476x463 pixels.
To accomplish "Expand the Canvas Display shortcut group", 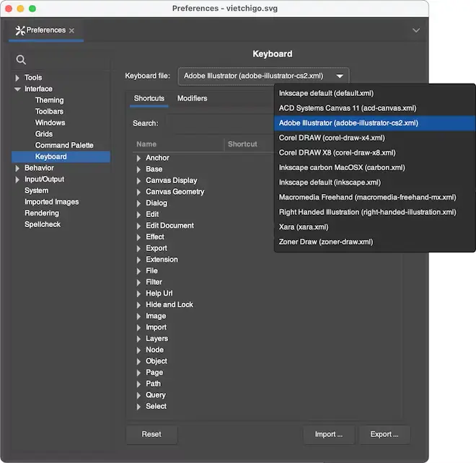I will pyautogui.click(x=139, y=180).
